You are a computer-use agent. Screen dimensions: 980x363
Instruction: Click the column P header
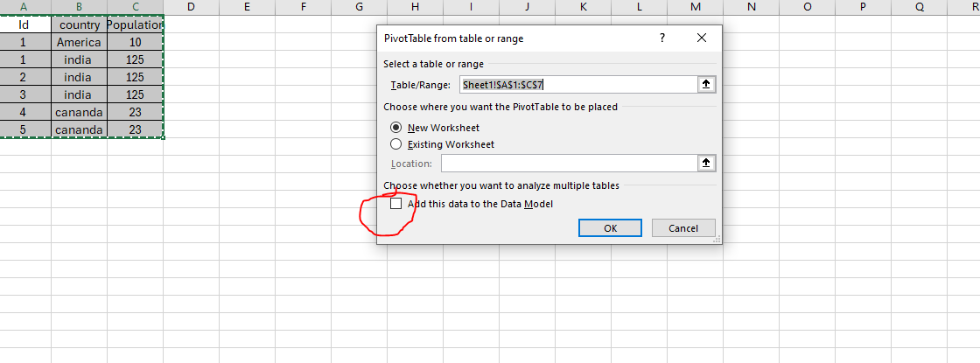[863, 8]
